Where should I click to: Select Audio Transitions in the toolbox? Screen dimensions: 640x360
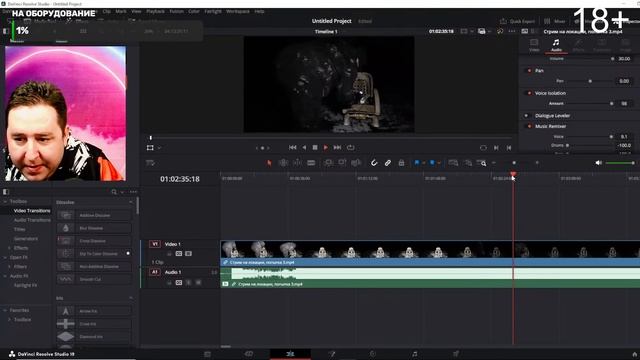click(32, 220)
